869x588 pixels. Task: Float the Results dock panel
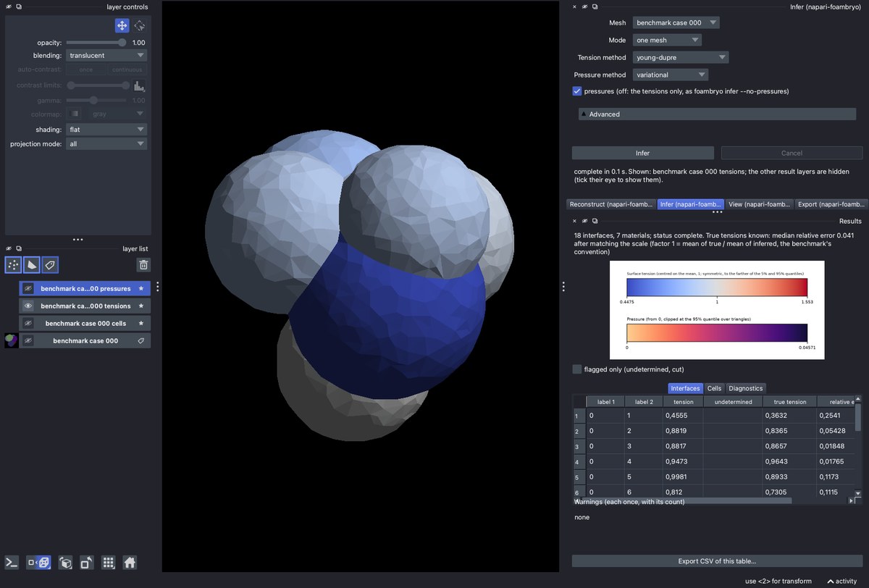595,221
